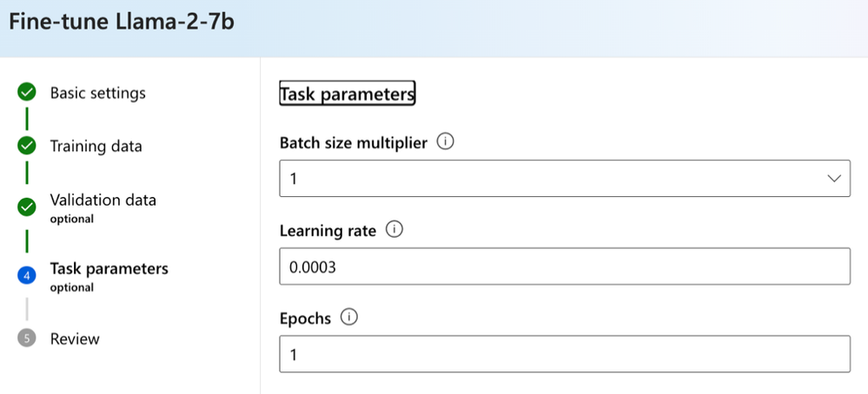Click the Basic settings green checkmark icon
The width and height of the screenshot is (868, 394).
[27, 93]
